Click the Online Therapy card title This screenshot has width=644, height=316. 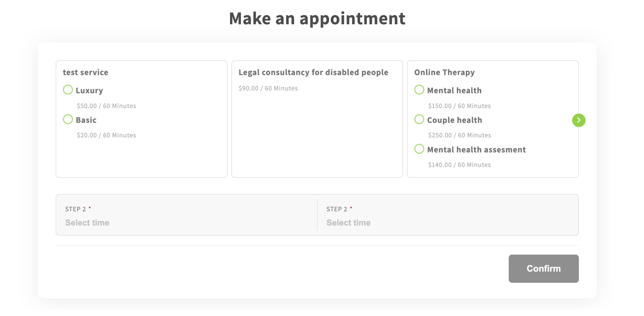point(444,72)
